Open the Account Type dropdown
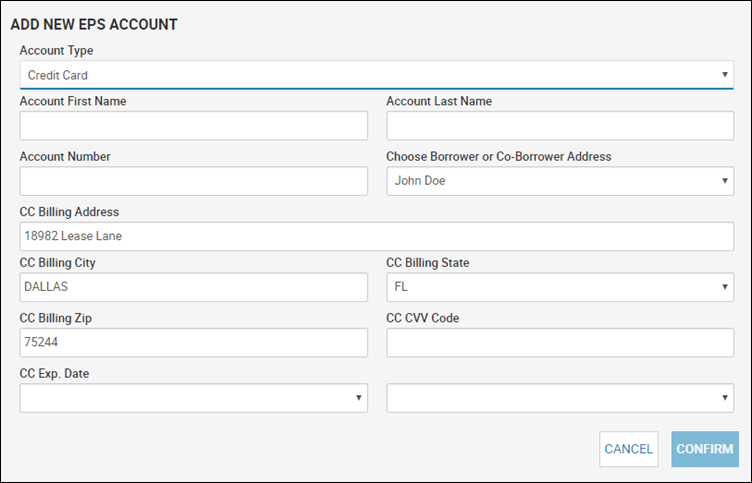The height and width of the screenshot is (483, 752). tap(376, 75)
